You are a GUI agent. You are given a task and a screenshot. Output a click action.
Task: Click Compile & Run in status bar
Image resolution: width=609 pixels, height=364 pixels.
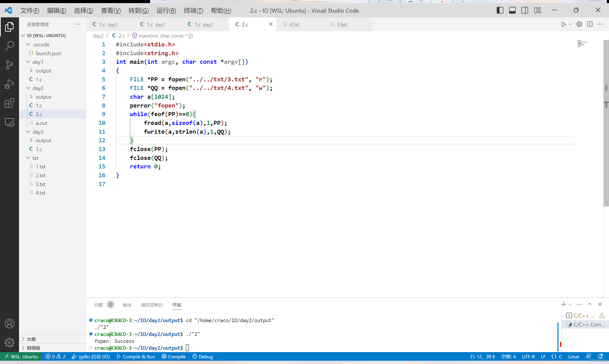click(136, 356)
